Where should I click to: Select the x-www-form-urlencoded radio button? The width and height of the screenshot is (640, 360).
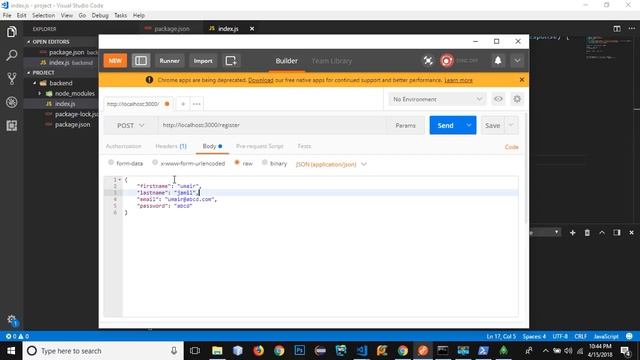155,162
